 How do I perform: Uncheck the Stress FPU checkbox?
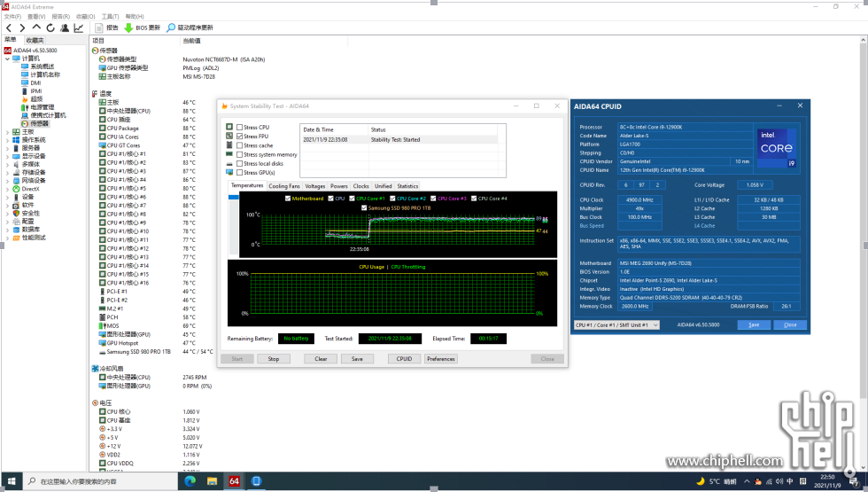tap(240, 137)
